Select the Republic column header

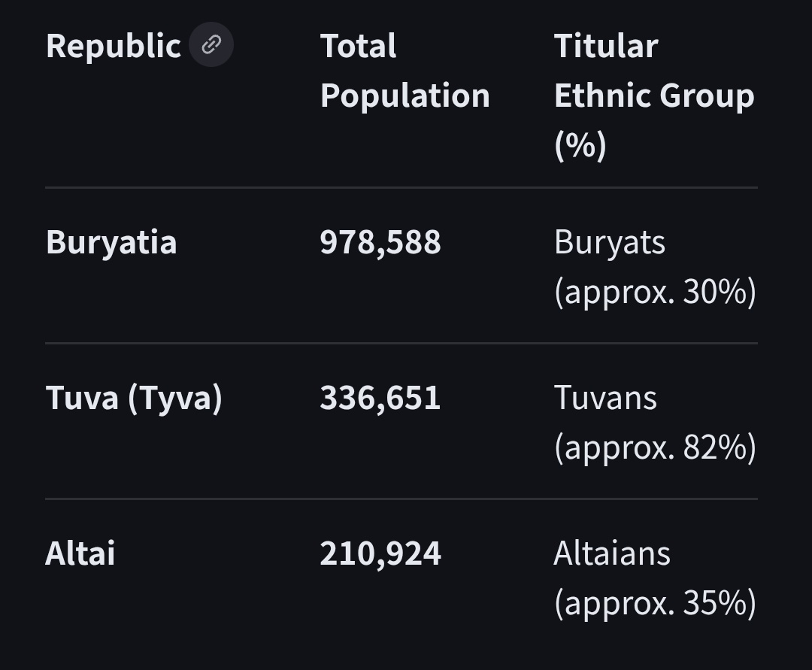coord(114,46)
